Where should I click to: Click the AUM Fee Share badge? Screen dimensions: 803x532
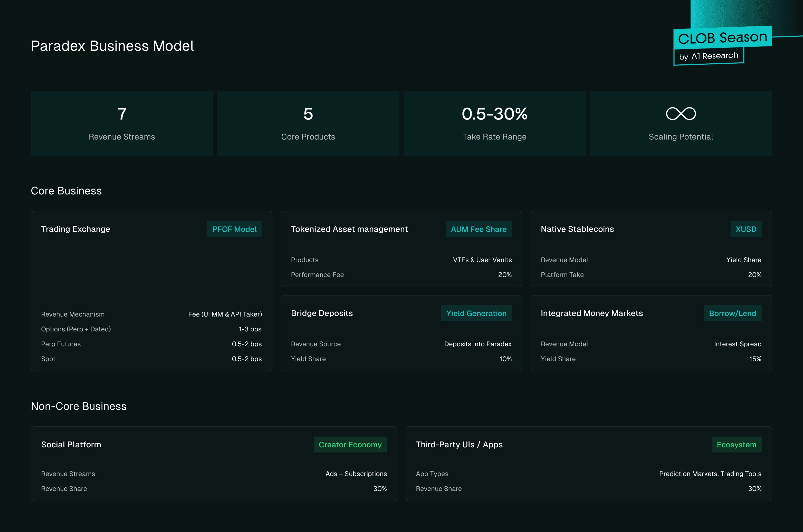click(479, 229)
